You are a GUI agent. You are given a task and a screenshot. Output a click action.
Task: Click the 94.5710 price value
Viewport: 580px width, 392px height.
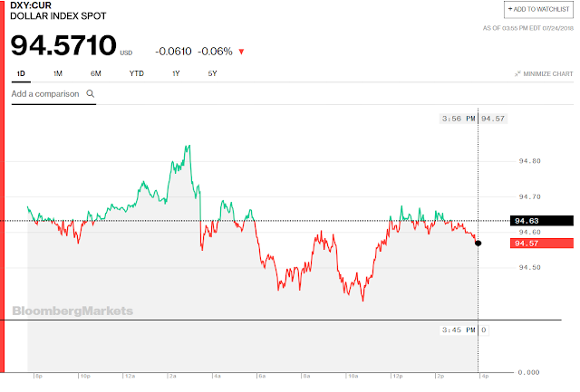63,46
